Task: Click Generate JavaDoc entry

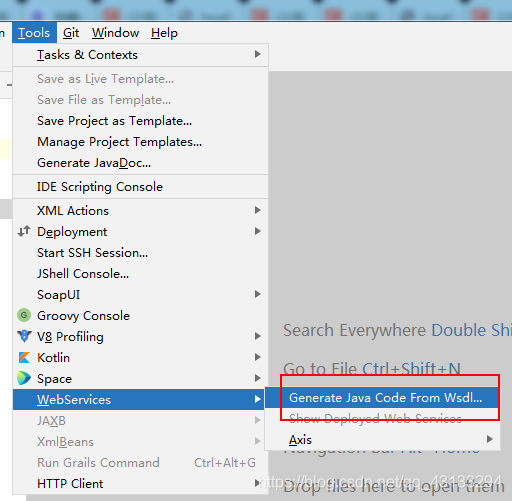Action: click(140, 163)
